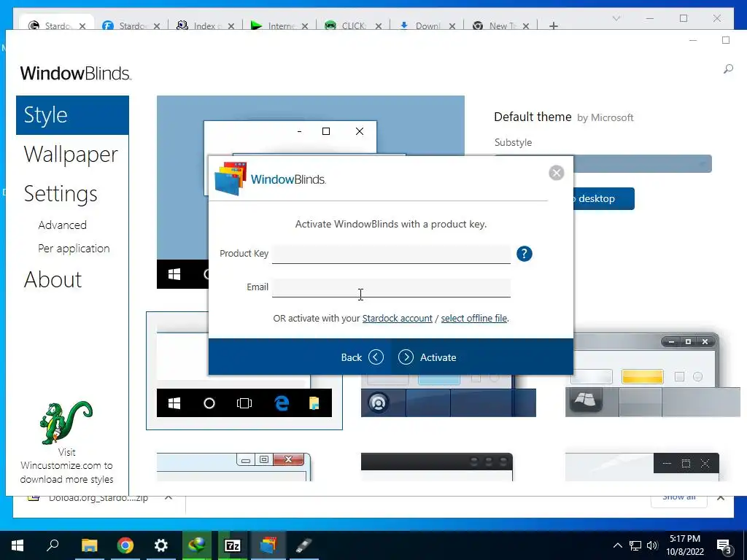The image size is (747, 560).
Task: Click the Product Key help question-mark icon
Action: coord(524,254)
